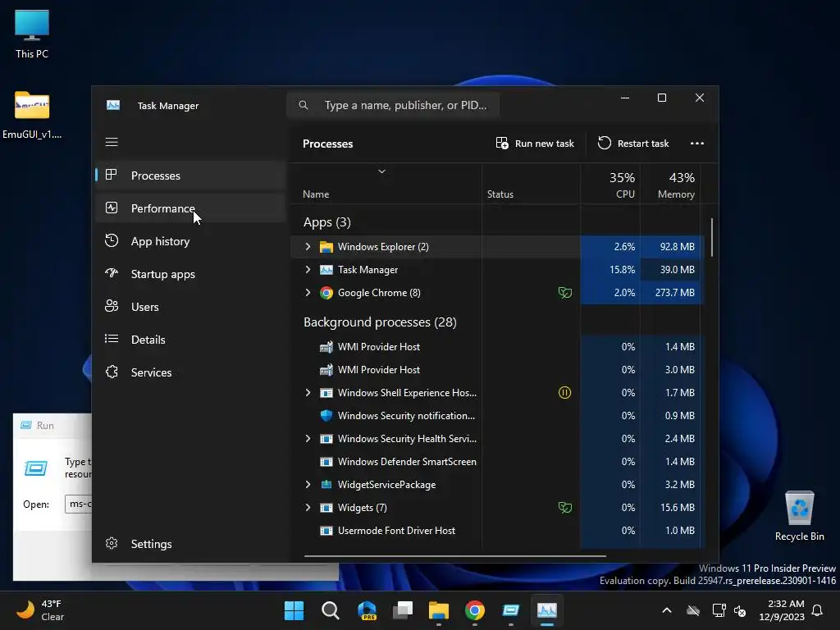Viewport: 840px width, 630px height.
Task: Open Google Chrome from the taskbar
Action: click(x=475, y=610)
